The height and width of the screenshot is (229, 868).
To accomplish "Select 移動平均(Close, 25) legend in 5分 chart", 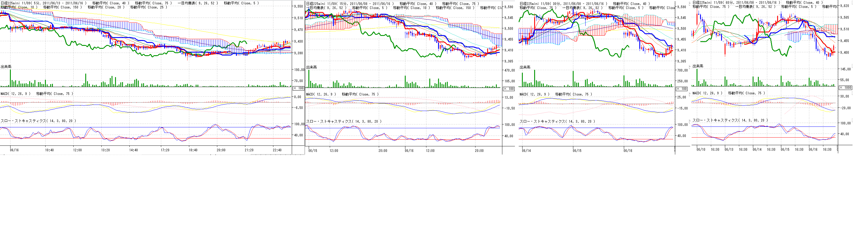I will (x=149, y=7).
